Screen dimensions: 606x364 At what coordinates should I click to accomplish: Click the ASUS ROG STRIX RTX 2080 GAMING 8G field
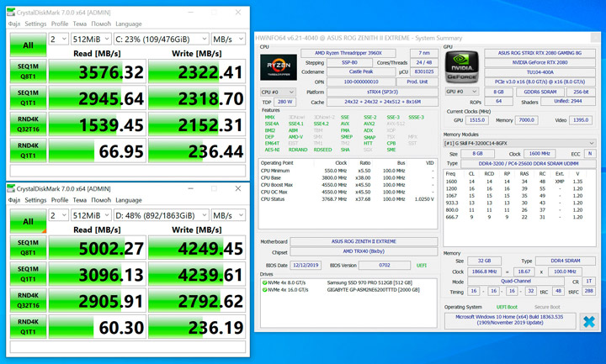click(540, 53)
